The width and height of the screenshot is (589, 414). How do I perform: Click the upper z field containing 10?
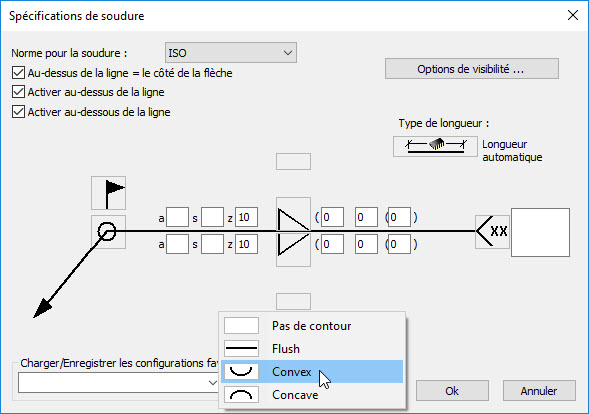click(246, 217)
